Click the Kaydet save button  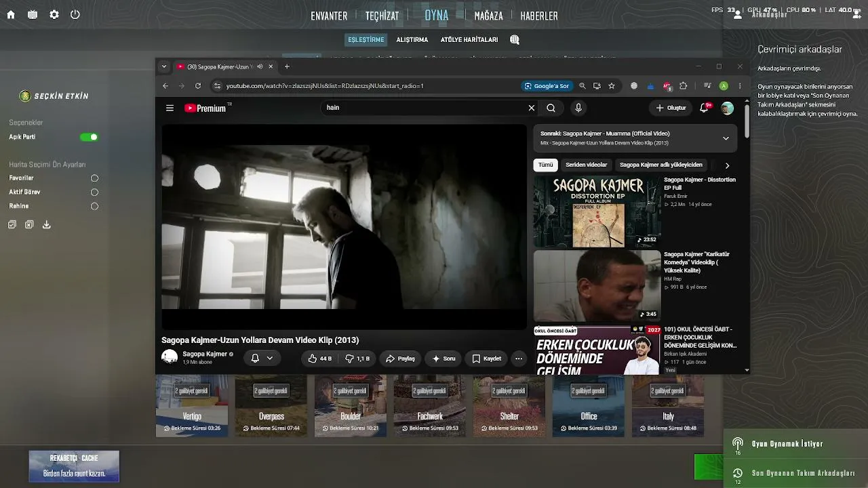tap(486, 359)
